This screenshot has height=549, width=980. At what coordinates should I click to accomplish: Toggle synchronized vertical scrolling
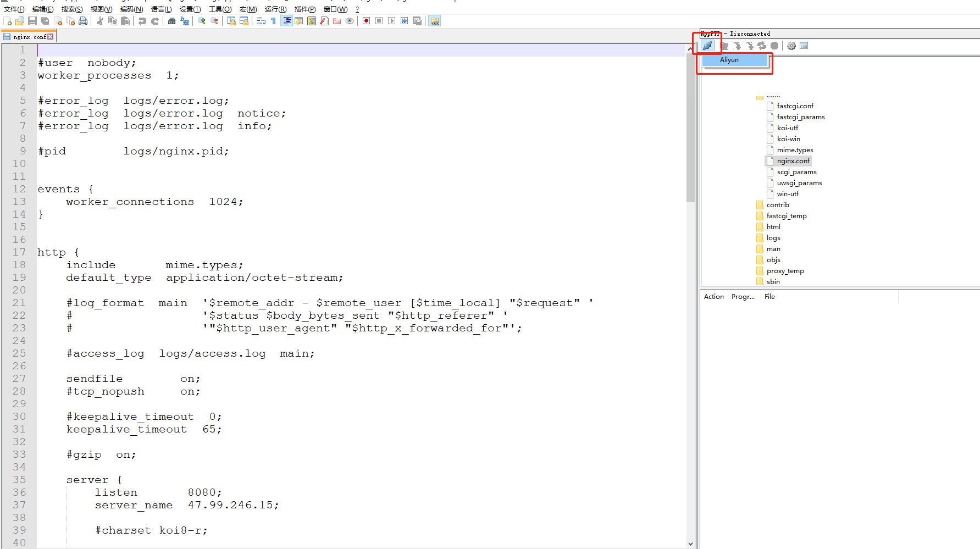click(x=231, y=21)
